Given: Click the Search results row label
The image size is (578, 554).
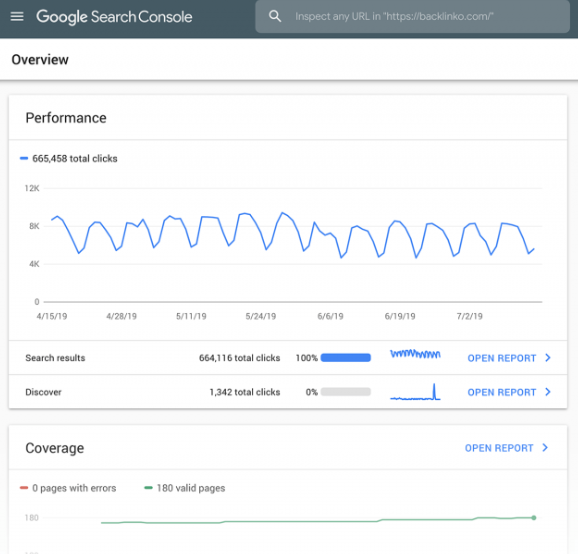Looking at the screenshot, I should point(55,358).
